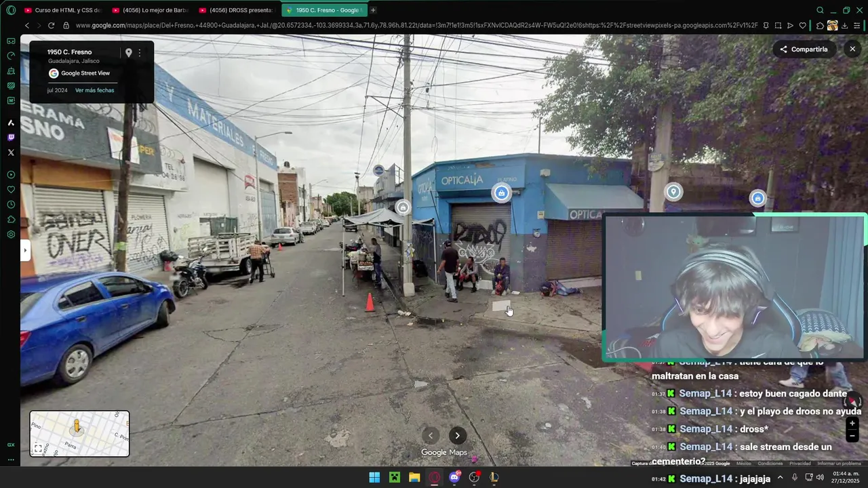Image resolution: width=868 pixels, height=488 pixels.
Task: Take snapshot with address bar tool
Action: point(778,26)
